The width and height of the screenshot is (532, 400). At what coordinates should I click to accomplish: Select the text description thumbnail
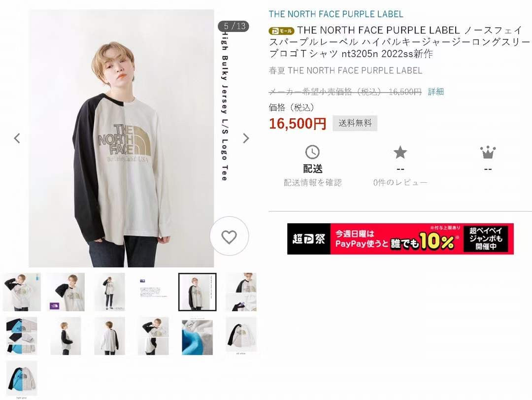153,292
